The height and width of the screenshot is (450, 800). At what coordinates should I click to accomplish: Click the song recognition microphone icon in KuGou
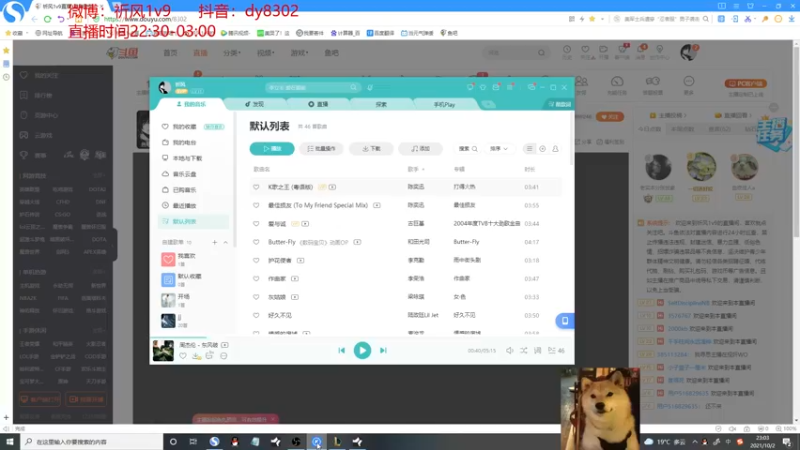pos(370,87)
